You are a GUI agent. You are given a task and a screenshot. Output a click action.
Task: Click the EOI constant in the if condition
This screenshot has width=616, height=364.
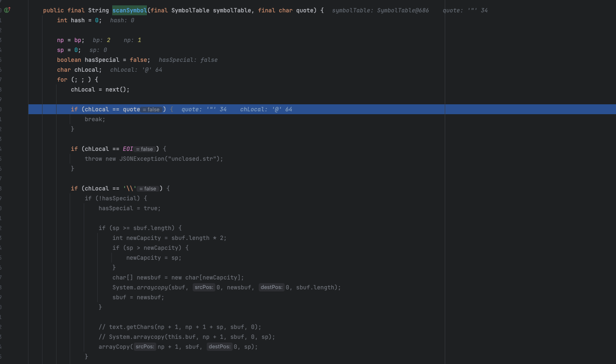tap(128, 149)
